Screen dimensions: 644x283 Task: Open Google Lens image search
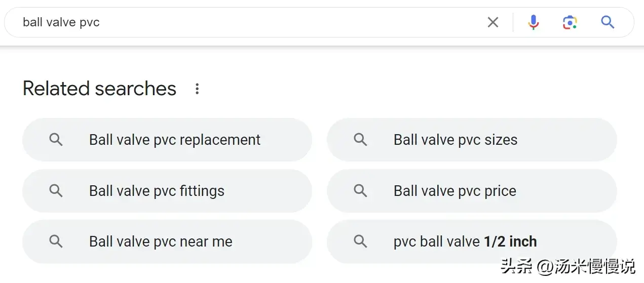570,22
